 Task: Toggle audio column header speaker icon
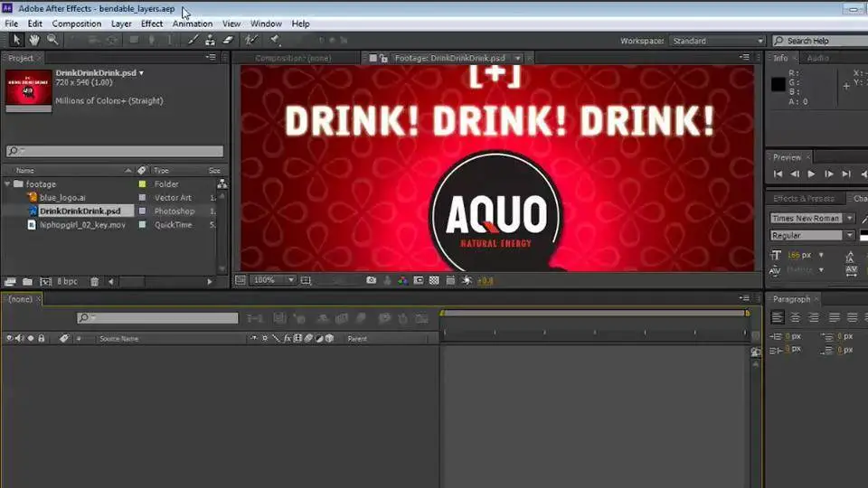click(x=20, y=338)
